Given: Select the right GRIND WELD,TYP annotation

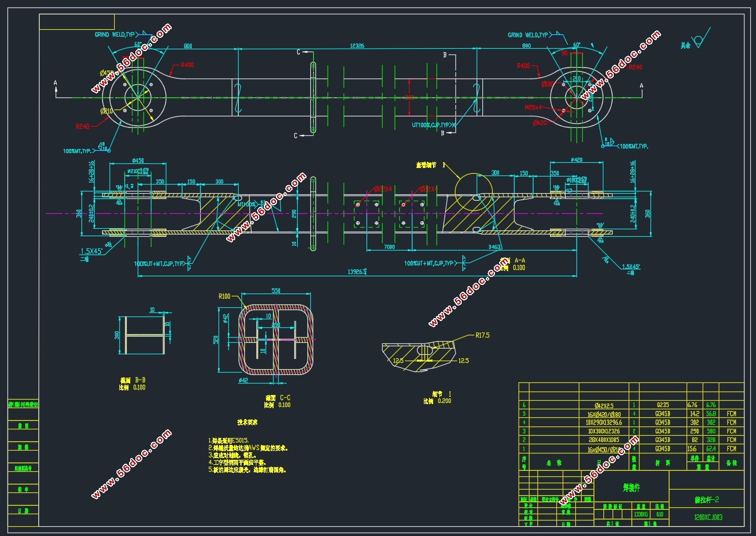Looking at the screenshot, I should click(x=528, y=35).
